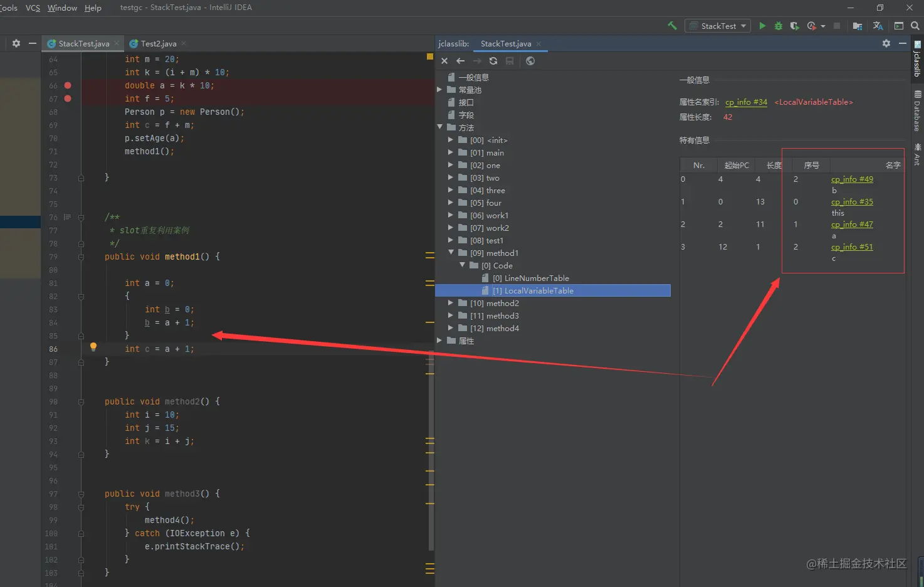
Task: Click the green Build hammer icon
Action: click(x=672, y=26)
